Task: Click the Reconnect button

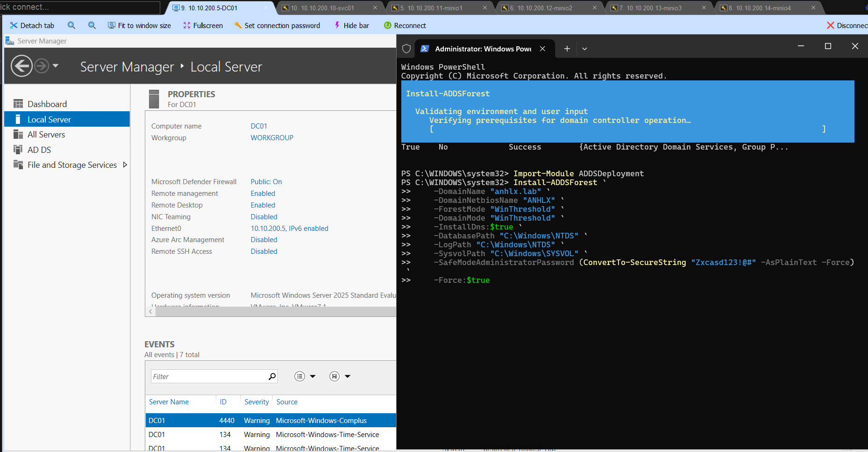Action: pyautogui.click(x=405, y=26)
